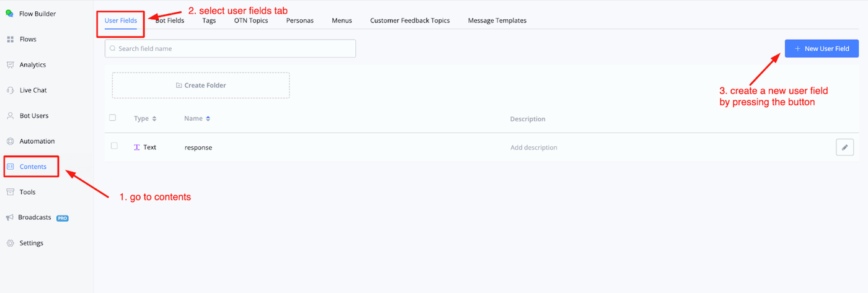
Task: Sort the table by Name column
Action: coord(208,119)
